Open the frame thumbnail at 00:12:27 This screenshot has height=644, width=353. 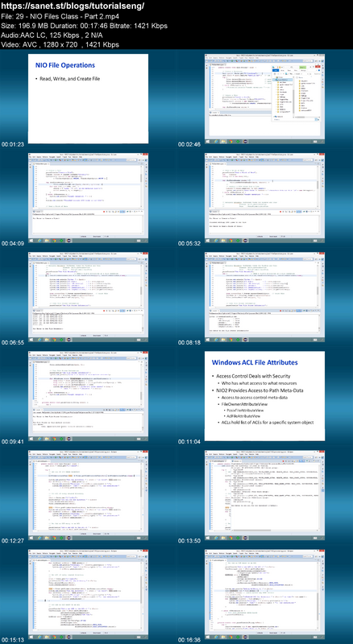pyautogui.click(x=88, y=495)
